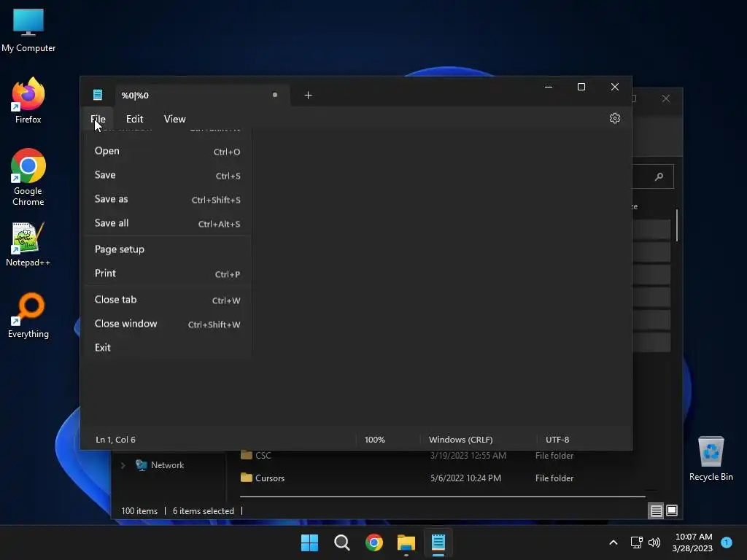Click Explorer vertical scrollbar thumb

[x=676, y=225]
